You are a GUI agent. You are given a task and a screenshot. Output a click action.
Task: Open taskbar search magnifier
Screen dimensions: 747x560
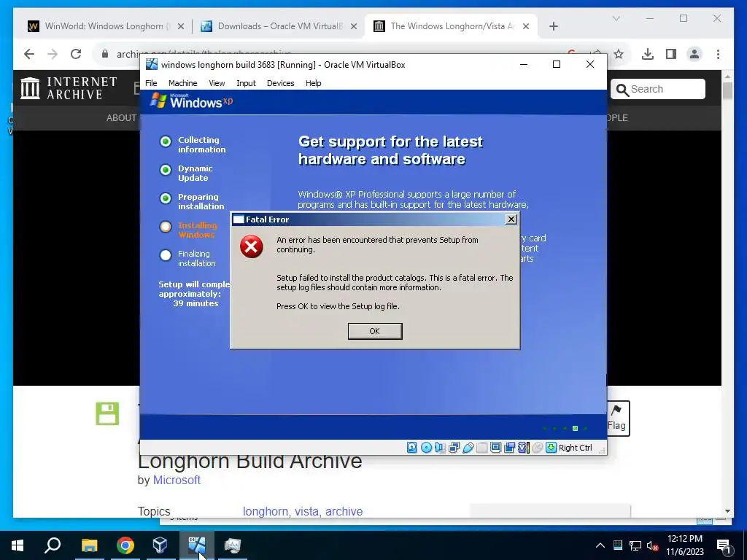(x=53, y=545)
